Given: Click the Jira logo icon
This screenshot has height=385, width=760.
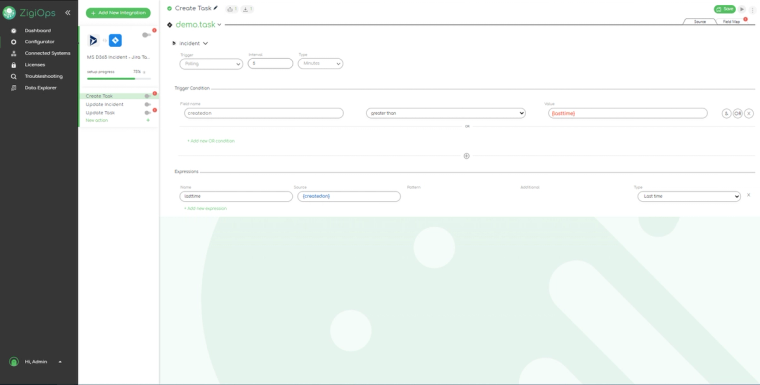Looking at the screenshot, I should click(x=115, y=40).
